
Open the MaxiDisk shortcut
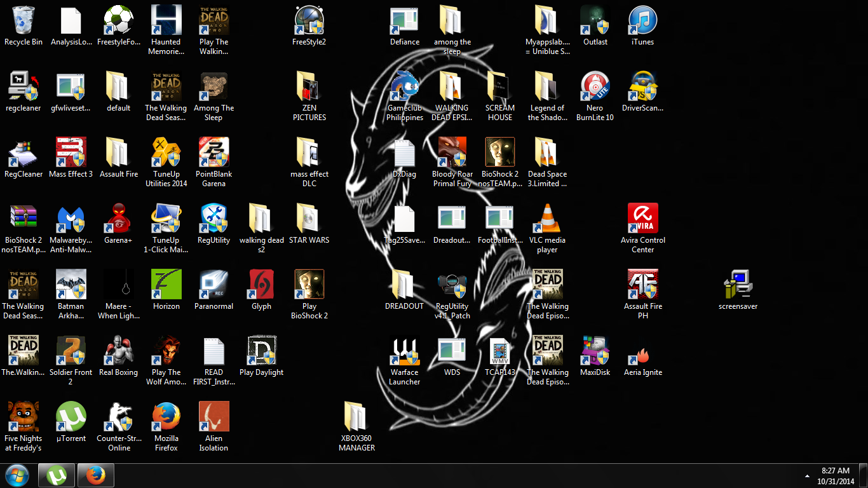[595, 351]
